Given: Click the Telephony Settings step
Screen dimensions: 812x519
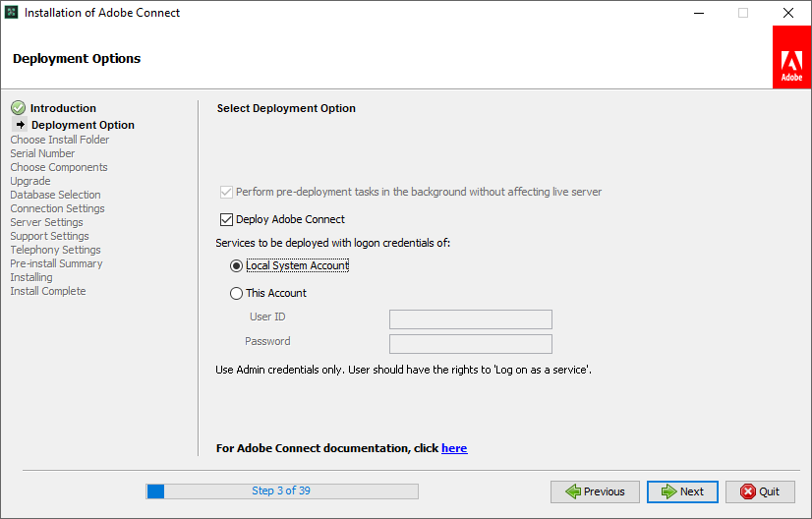Looking at the screenshot, I should (x=55, y=250).
